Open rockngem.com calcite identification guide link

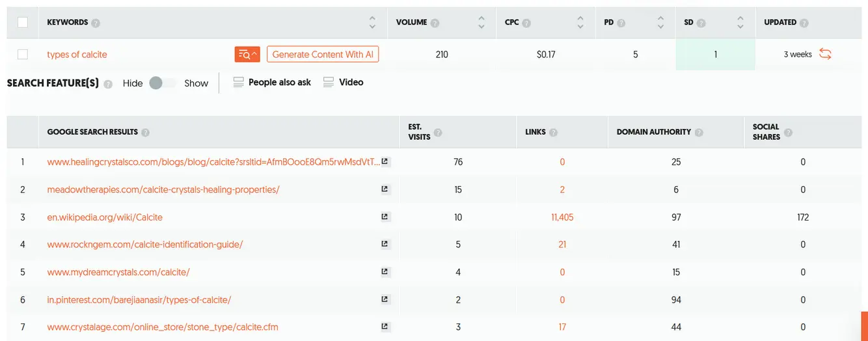click(x=145, y=245)
